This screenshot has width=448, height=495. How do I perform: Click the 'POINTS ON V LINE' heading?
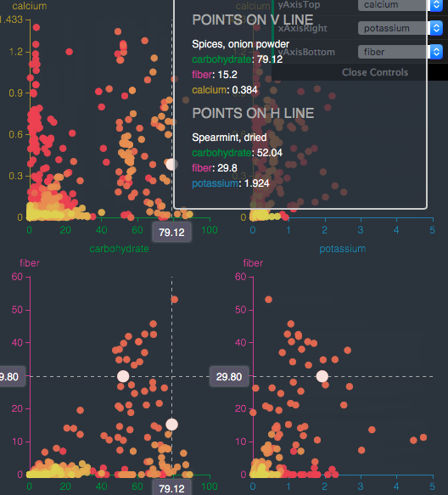coord(253,20)
